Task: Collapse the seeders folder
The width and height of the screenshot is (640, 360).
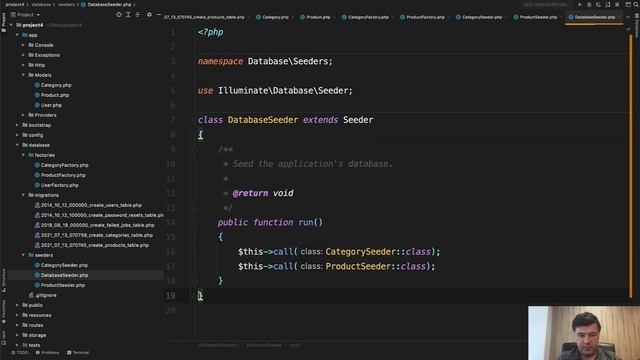Action: tap(23, 255)
